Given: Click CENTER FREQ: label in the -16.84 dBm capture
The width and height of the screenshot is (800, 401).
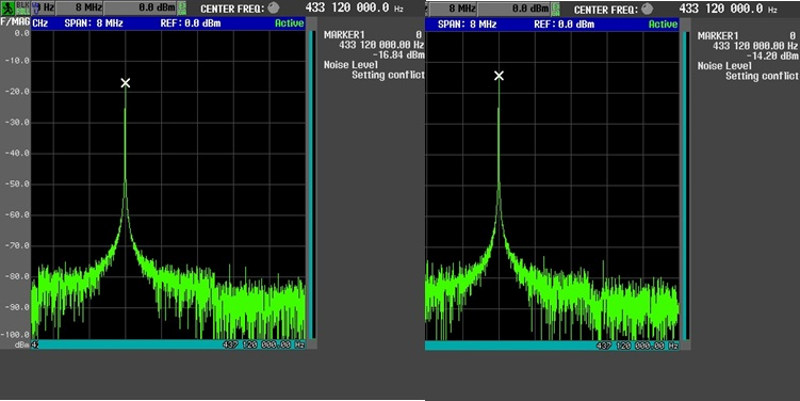Looking at the screenshot, I should tap(233, 9).
